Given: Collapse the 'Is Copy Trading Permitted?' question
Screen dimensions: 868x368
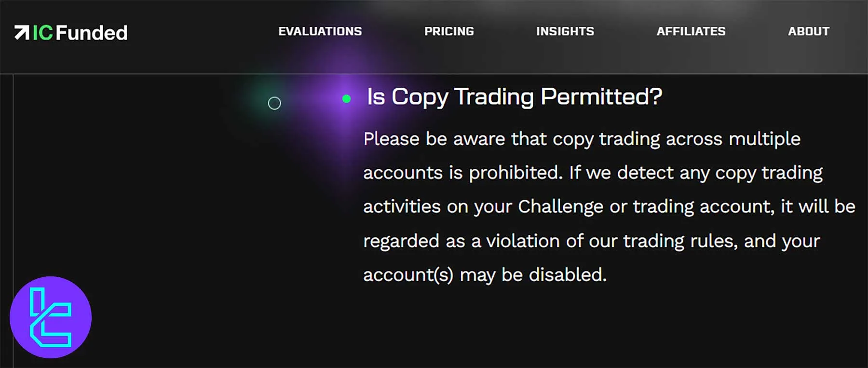Looking at the screenshot, I should click(x=514, y=96).
